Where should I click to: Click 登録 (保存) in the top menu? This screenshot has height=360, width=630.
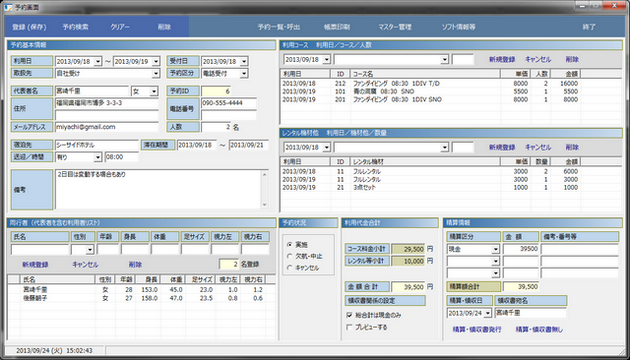[x=29, y=27]
